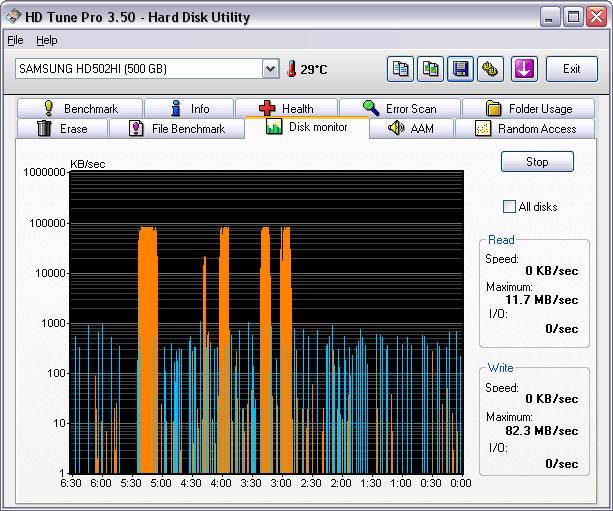
Task: Click the Exit button
Action: pyautogui.click(x=572, y=69)
